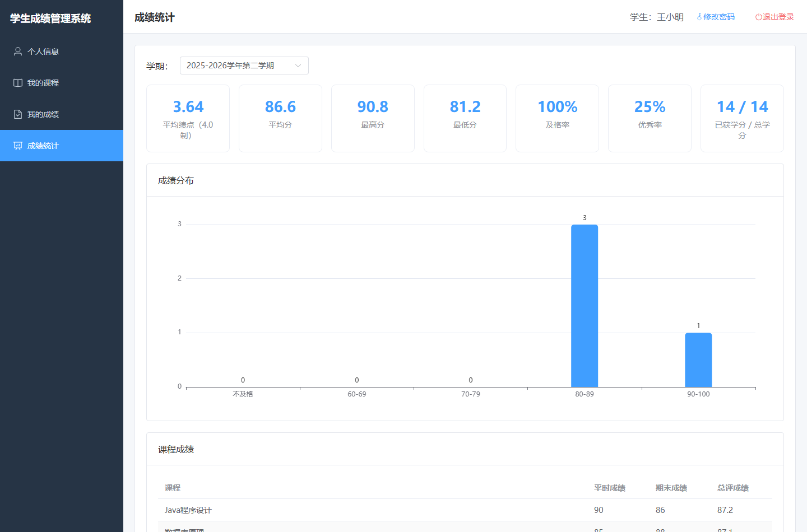Click the 成绩分布 panel title

coord(176,180)
